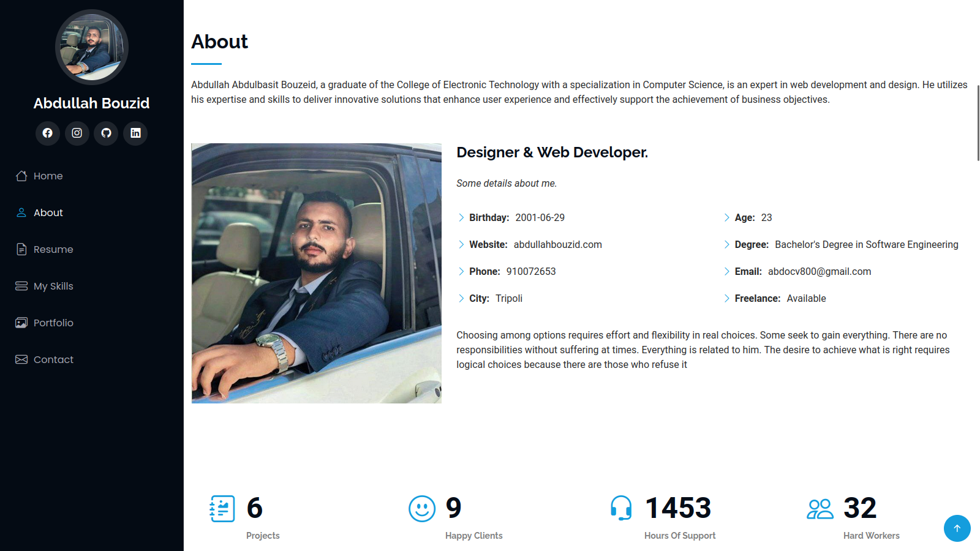The width and height of the screenshot is (980, 551).
Task: Navigate to My Skills section
Action: click(x=53, y=287)
